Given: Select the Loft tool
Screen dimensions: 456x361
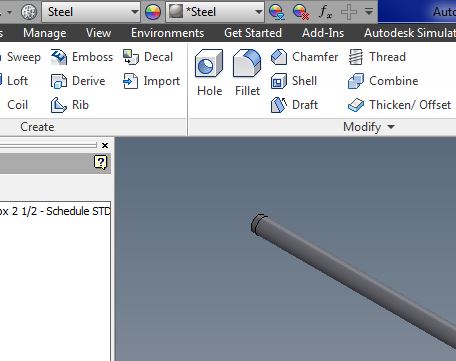Looking at the screenshot, I should click(14, 81).
